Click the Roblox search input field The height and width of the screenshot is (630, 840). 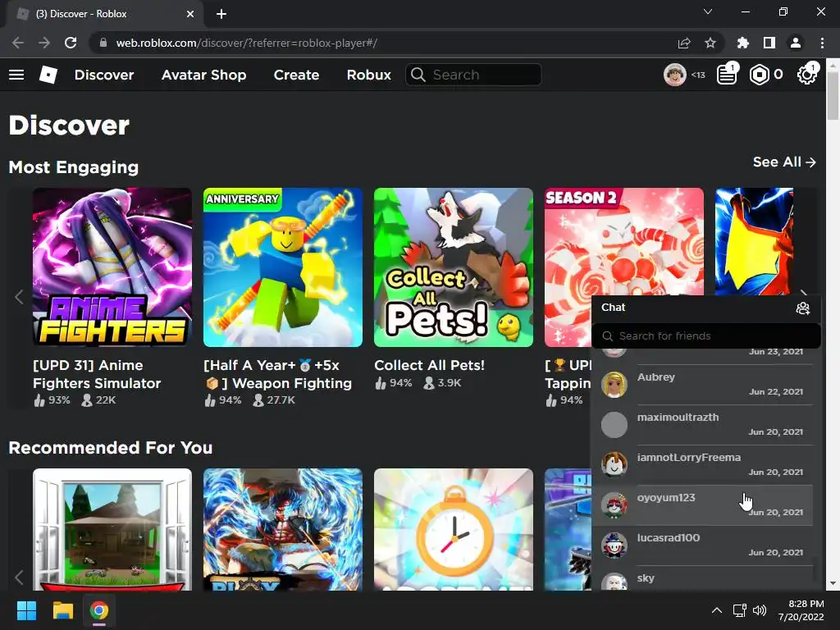click(473, 75)
